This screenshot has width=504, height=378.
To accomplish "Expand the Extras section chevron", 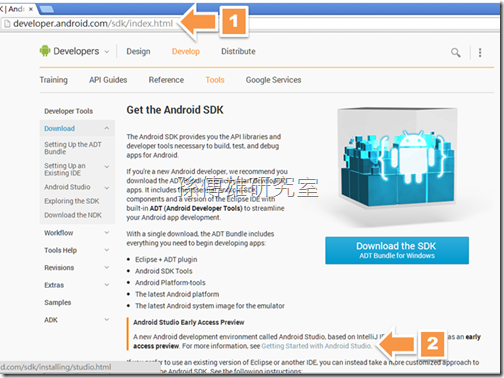I will 107,284.
